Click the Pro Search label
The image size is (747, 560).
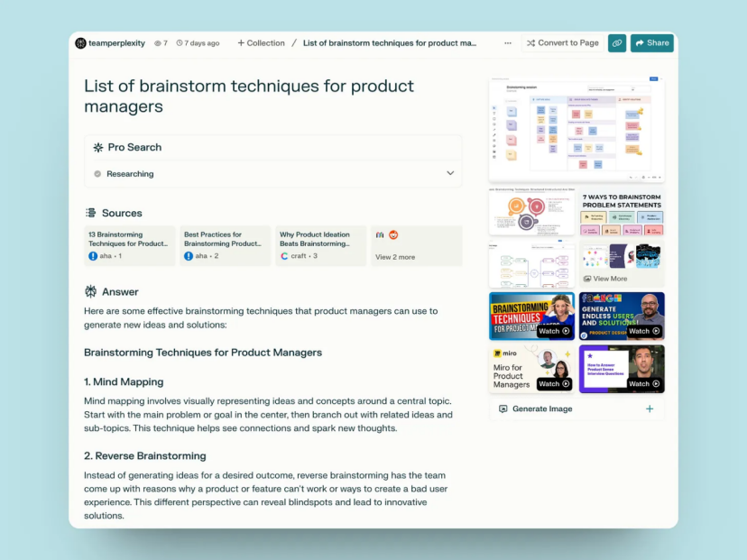tap(134, 147)
